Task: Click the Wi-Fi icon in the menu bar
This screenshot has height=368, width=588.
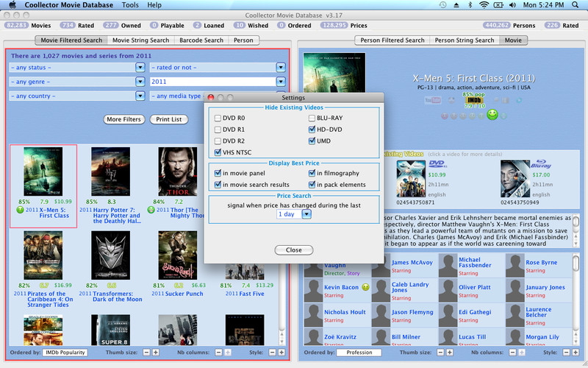Action: pyautogui.click(x=484, y=4)
